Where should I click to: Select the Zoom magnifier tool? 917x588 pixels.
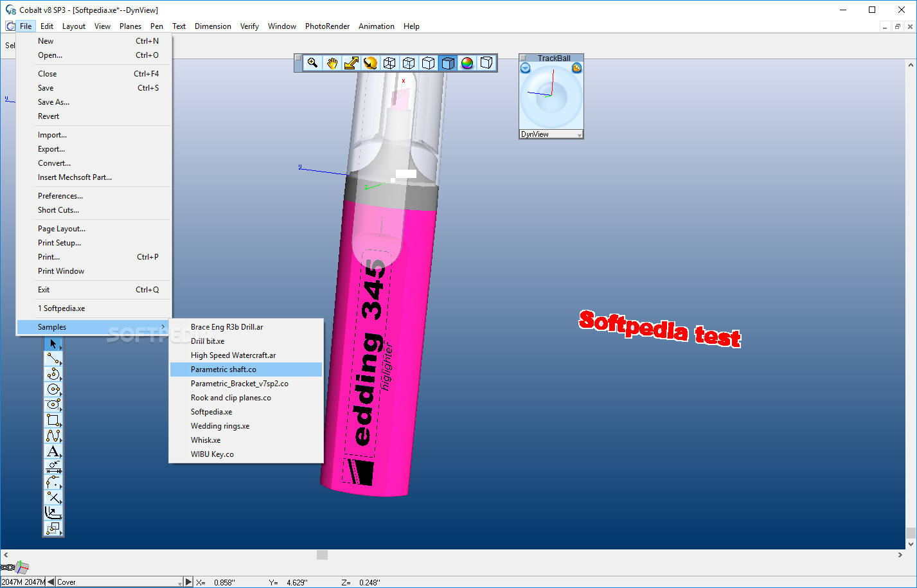(x=312, y=63)
